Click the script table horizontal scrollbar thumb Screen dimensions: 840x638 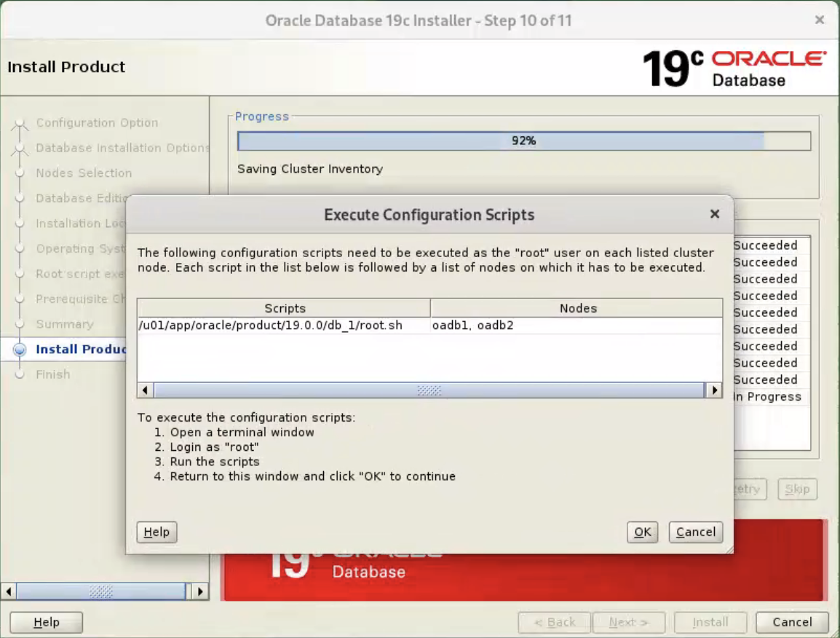[429, 390]
